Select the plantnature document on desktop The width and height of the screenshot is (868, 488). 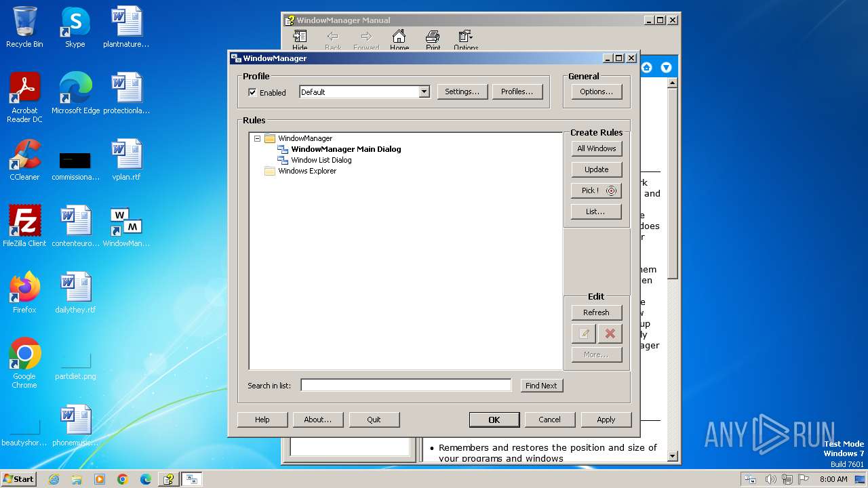coord(126,27)
